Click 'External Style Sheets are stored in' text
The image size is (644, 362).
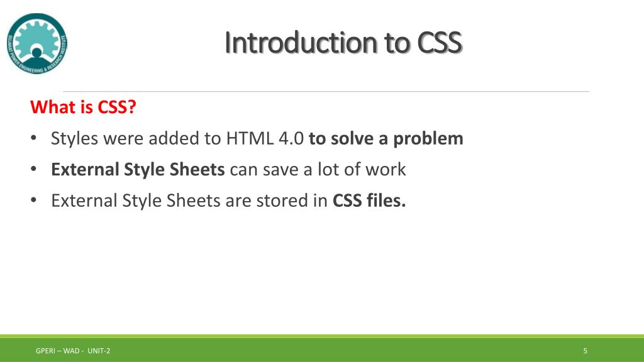pos(189,200)
